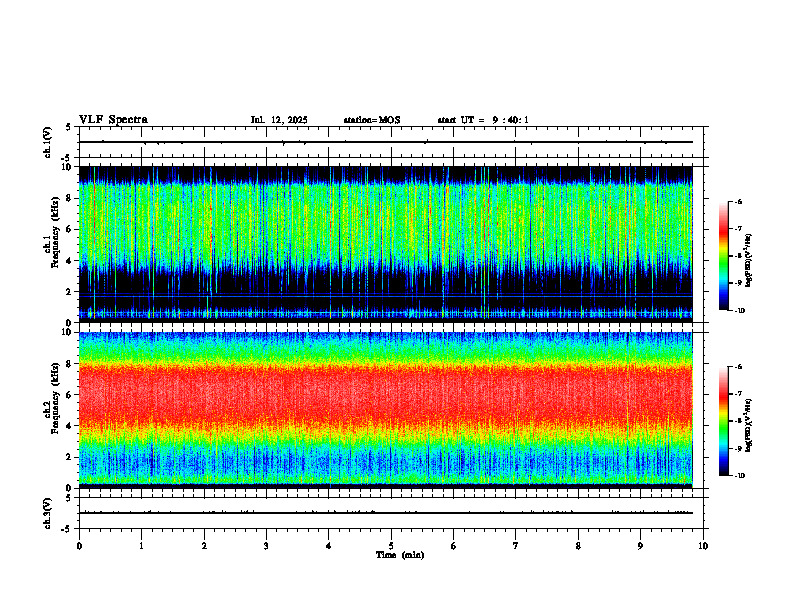Click the ch.2 "Frequency (kHz)" axis label

(56, 398)
